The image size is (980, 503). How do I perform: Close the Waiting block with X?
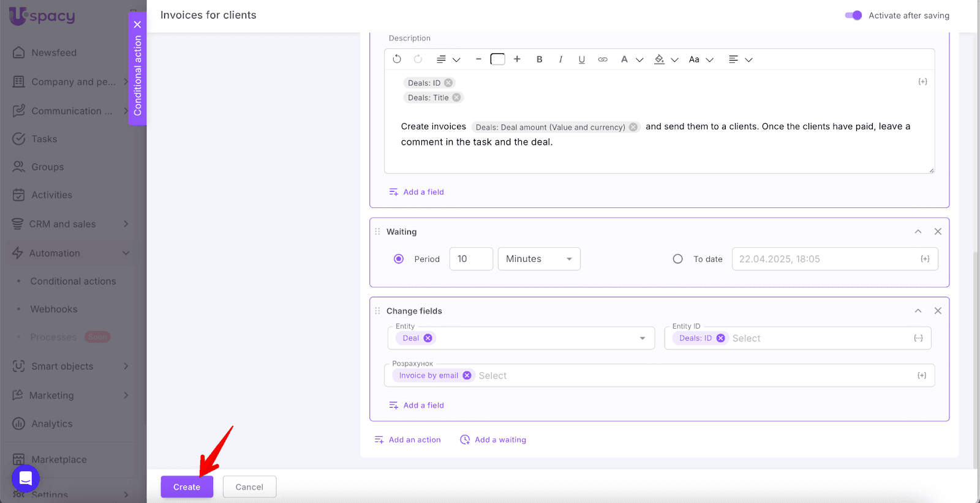click(938, 231)
